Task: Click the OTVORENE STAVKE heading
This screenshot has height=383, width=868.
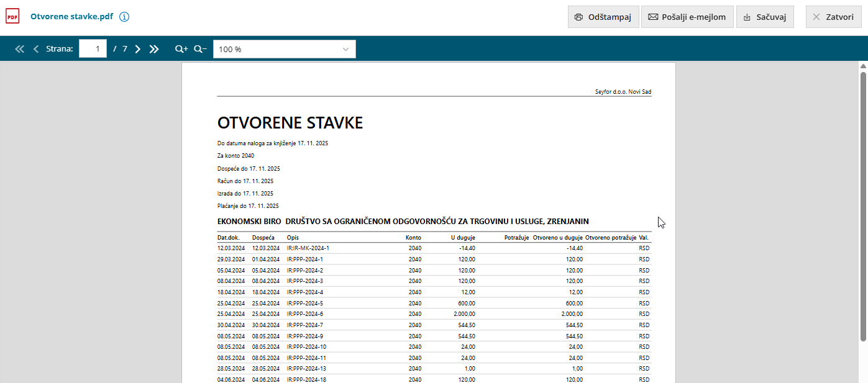Action: pos(290,123)
